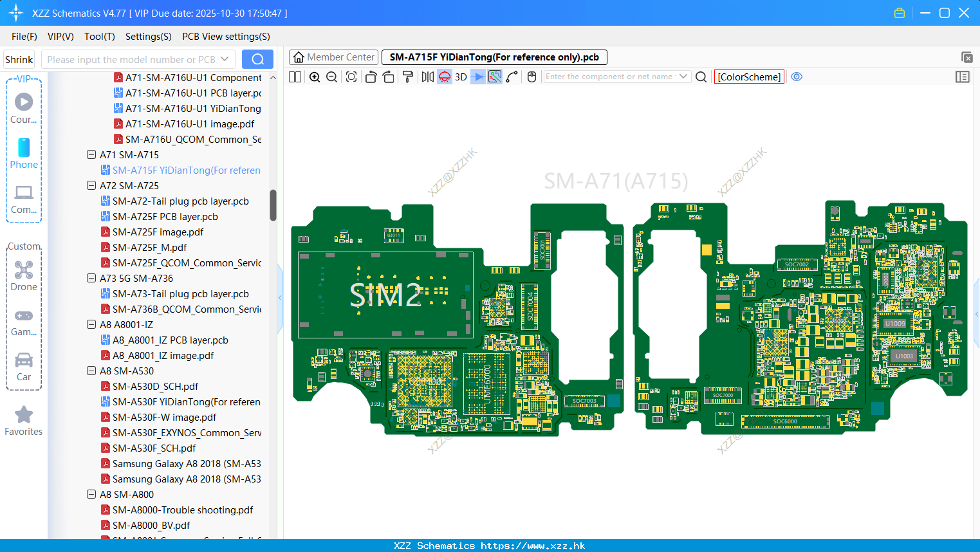Open PCB View settings(S) menu

point(226,37)
